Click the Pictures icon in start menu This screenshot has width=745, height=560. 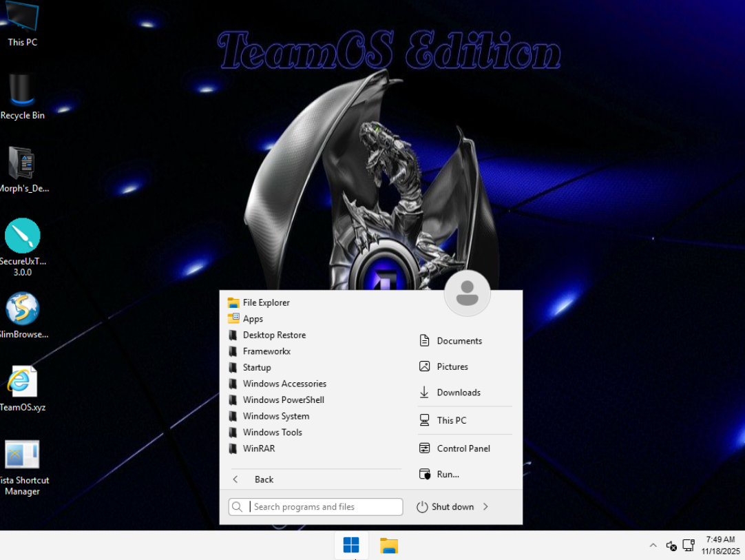[x=424, y=366]
